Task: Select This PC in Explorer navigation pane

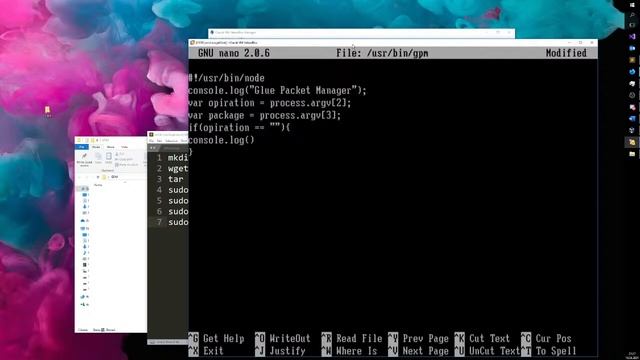Action: (x=84, y=229)
